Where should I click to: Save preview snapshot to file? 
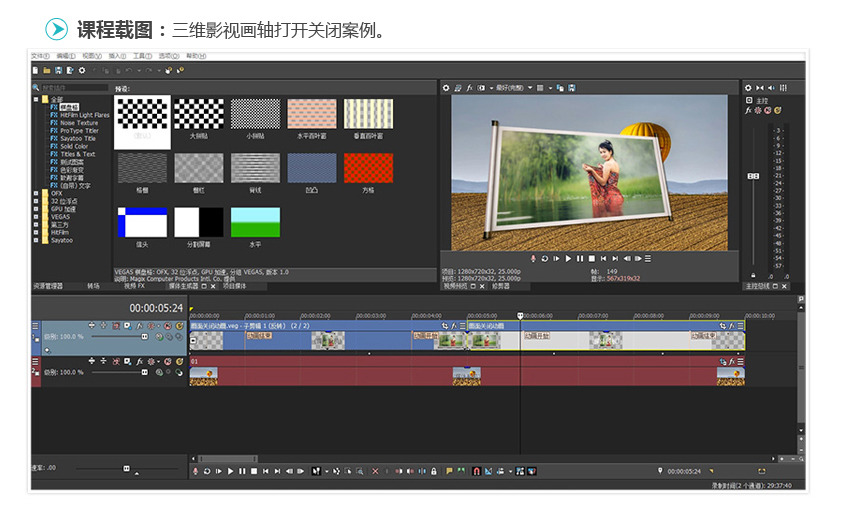[571, 88]
